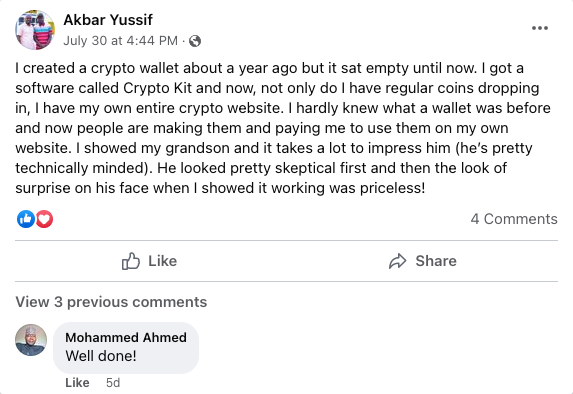This screenshot has height=394, width=573.
Task: Click the Well done! comment bubble
Action: coord(126,348)
